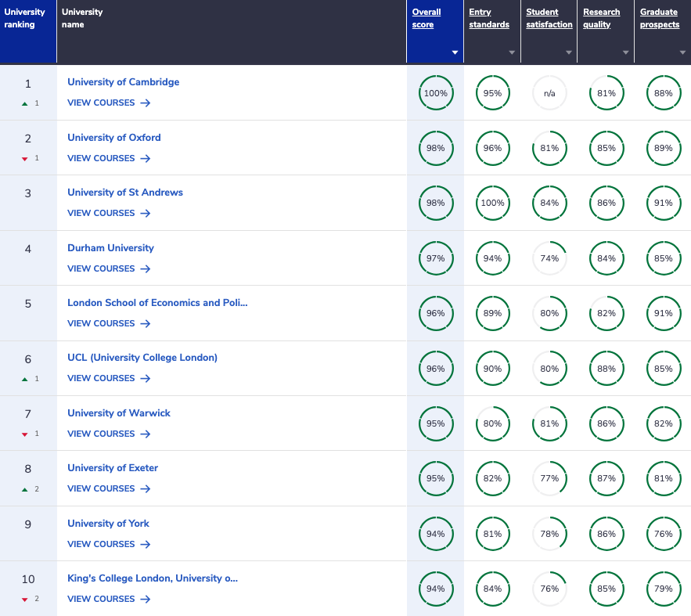Click St Andrews' 84% student satisfaction circle

tap(549, 204)
